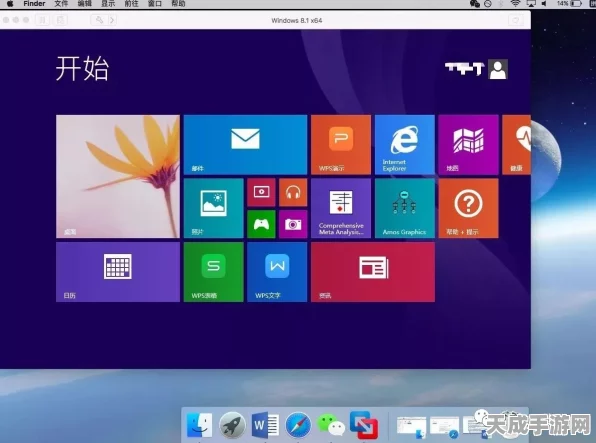Viewport: 596px width, 443px height.
Task: Open the Calendar tile
Action: click(x=118, y=272)
